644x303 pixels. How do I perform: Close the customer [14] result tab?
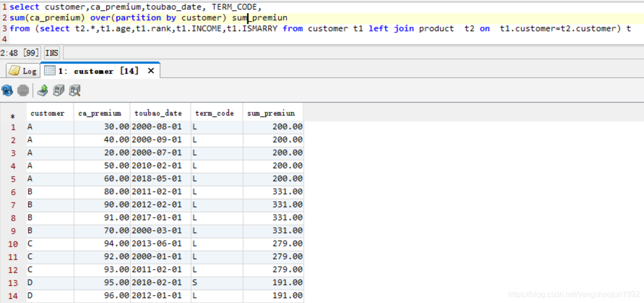pyautogui.click(x=151, y=71)
